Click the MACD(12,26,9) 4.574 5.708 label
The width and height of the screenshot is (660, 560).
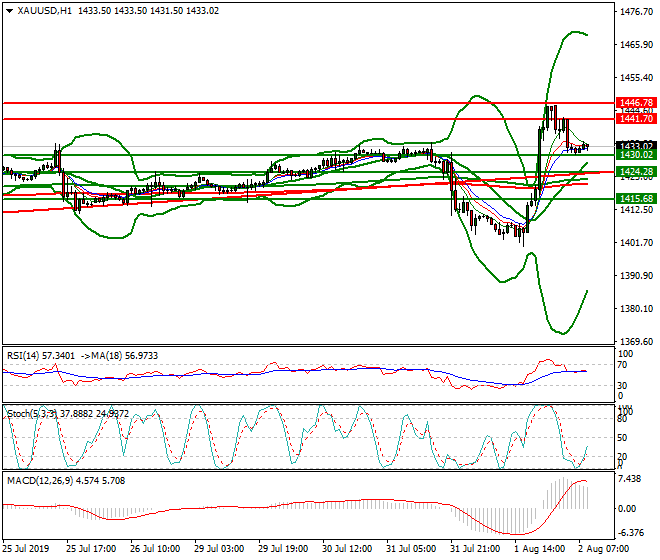[66, 481]
